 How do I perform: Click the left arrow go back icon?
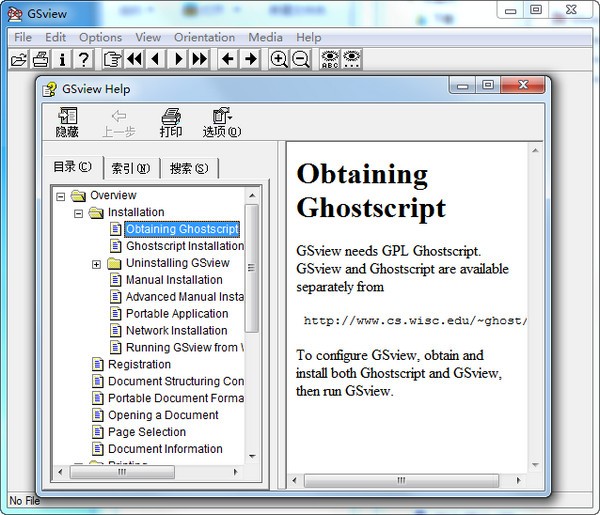click(x=228, y=60)
